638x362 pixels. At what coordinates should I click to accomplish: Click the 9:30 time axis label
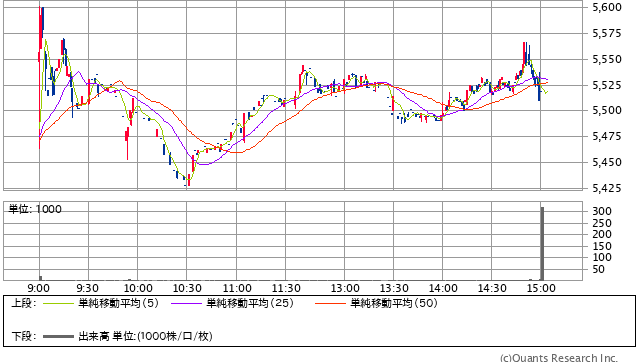click(x=87, y=288)
